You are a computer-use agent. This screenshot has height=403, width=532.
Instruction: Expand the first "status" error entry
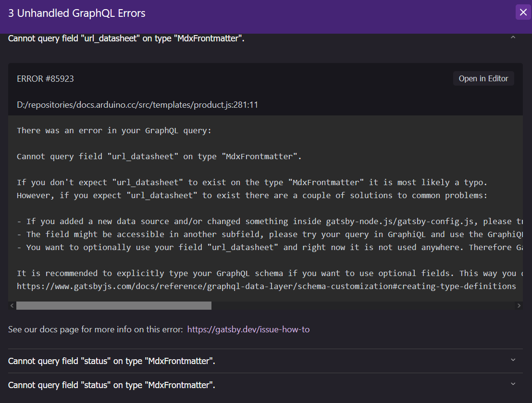pos(513,360)
